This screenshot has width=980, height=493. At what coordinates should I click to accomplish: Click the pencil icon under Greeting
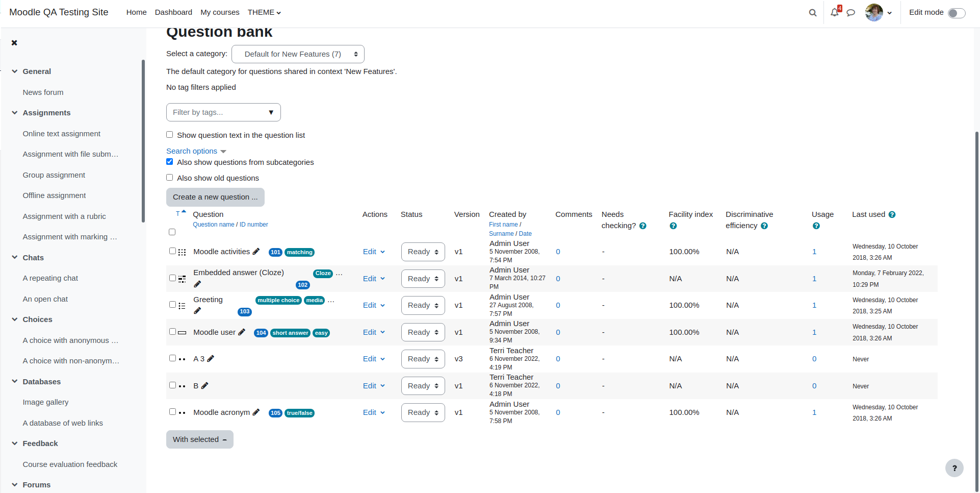[x=197, y=311]
